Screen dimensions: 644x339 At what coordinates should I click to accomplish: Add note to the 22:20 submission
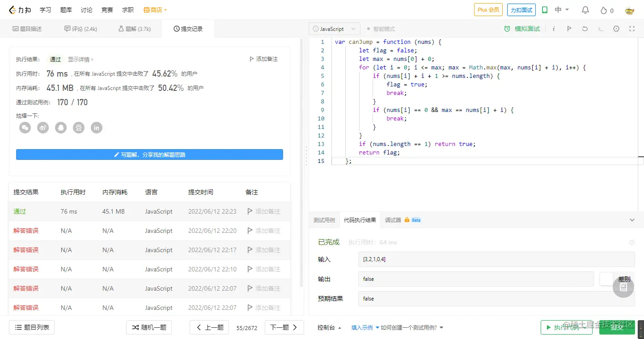coord(264,231)
